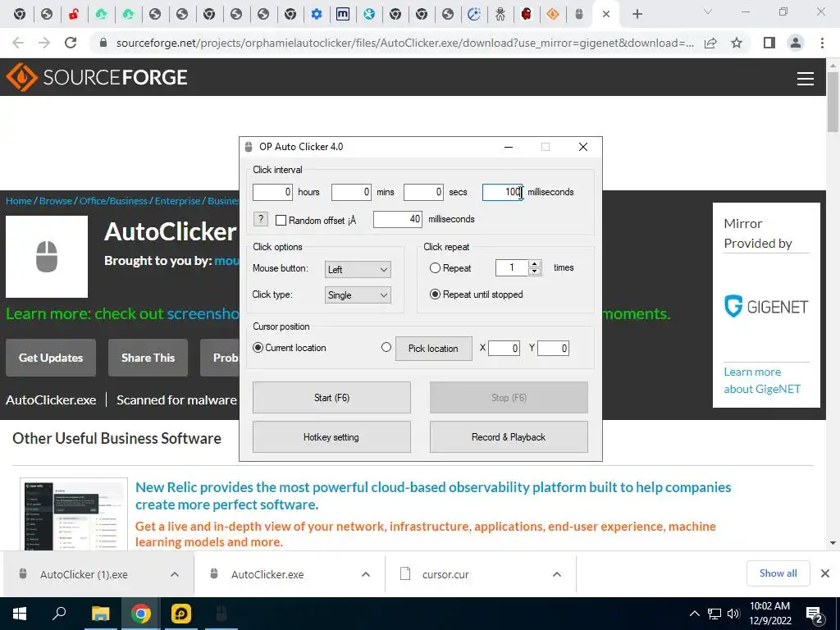Switch to the orange diamond SourceForge tab
The image size is (840, 630).
click(553, 14)
